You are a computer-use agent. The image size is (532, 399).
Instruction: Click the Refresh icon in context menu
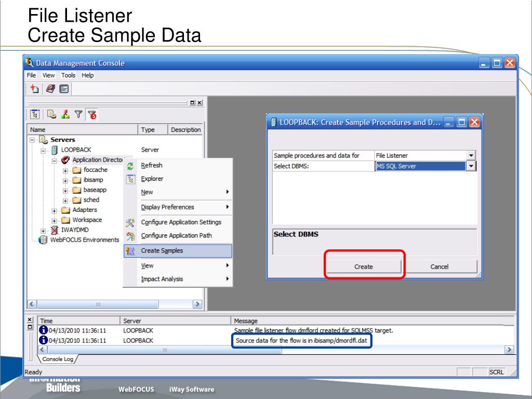click(x=130, y=166)
